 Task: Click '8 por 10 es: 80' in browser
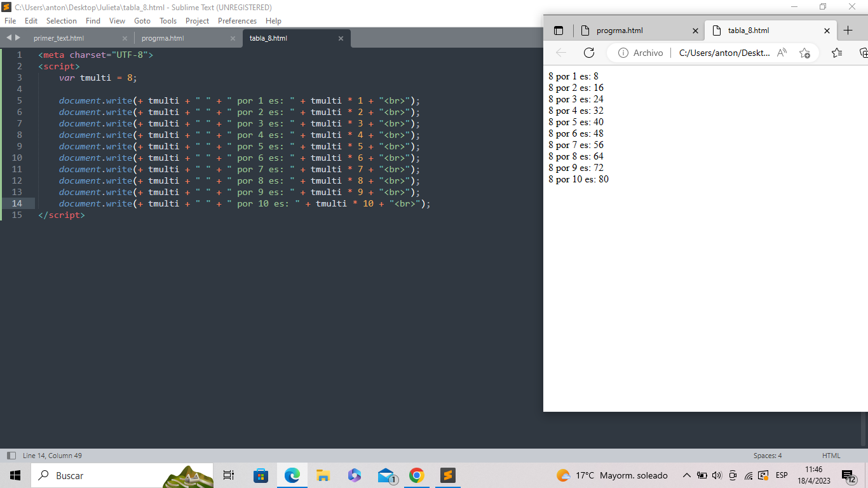click(579, 179)
